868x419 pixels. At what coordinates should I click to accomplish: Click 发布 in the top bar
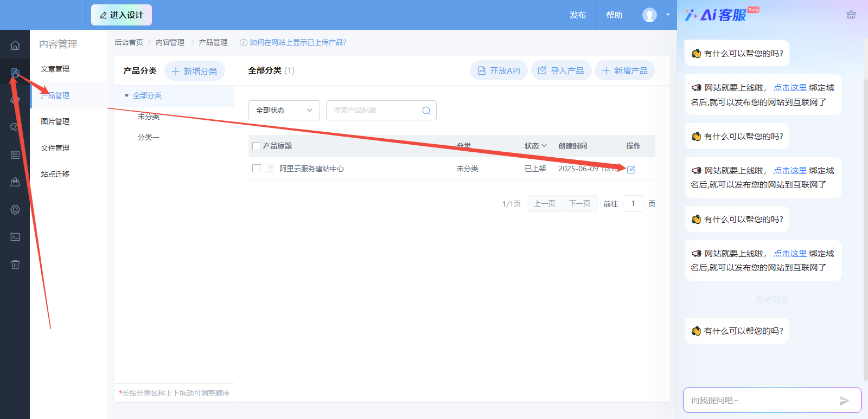tap(578, 15)
